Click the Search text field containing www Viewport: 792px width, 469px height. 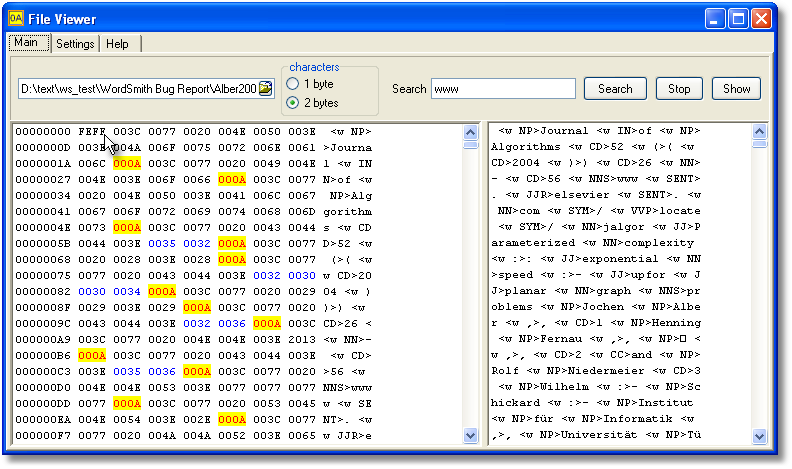pos(503,89)
